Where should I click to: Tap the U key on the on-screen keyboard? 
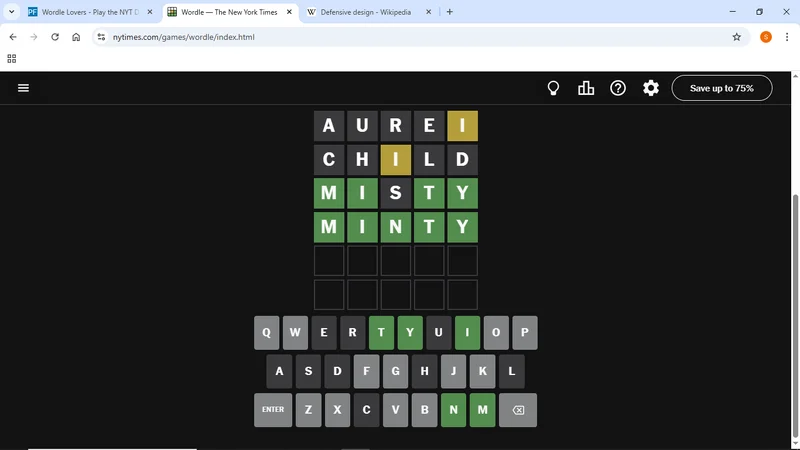point(439,333)
